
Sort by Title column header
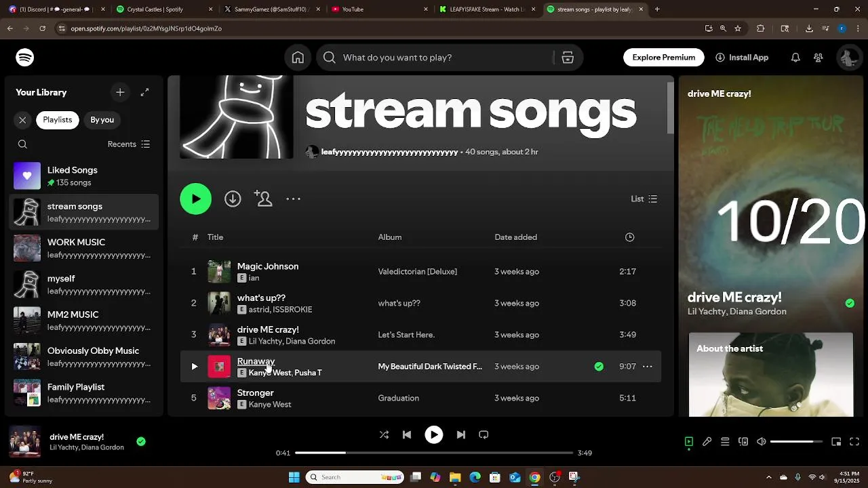pyautogui.click(x=215, y=237)
